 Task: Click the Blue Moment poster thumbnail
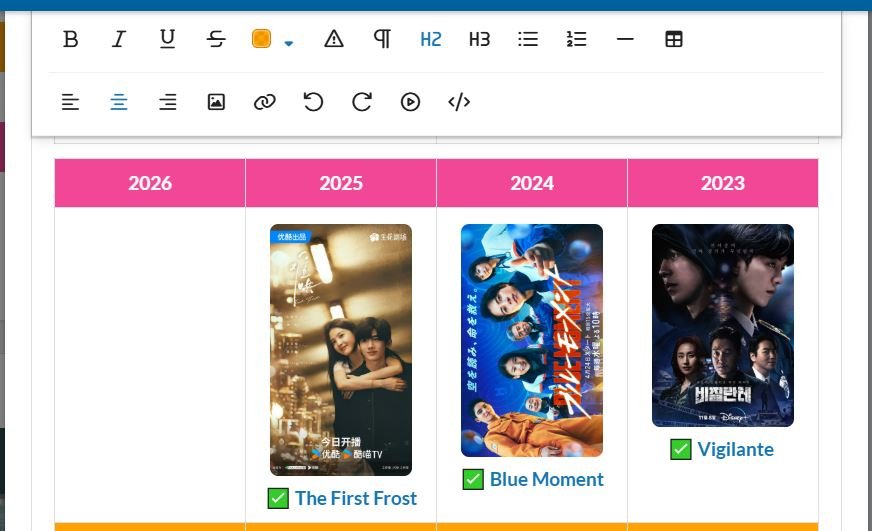532,340
